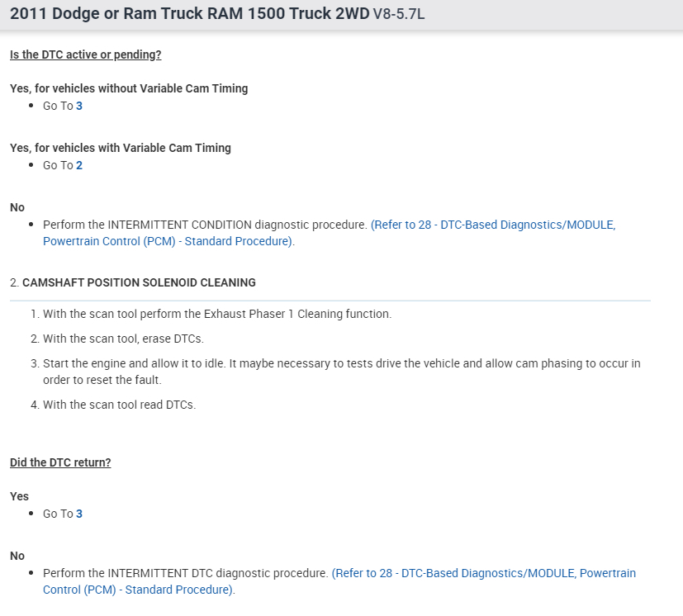Click the V8-5.7L engine label in header
This screenshot has height=616, width=683.
(x=399, y=16)
